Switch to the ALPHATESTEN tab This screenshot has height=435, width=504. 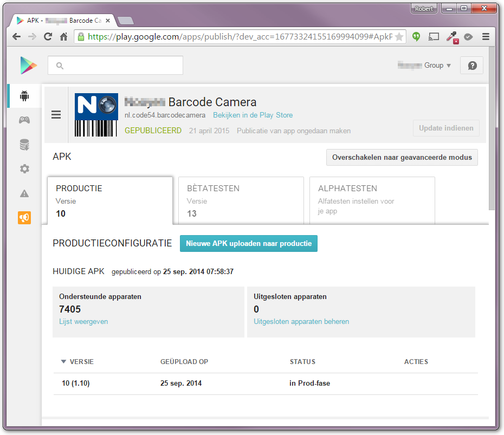pos(372,200)
